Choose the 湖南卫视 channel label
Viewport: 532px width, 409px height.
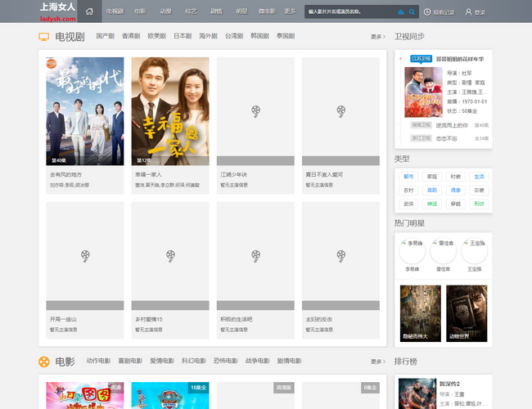pos(421,125)
